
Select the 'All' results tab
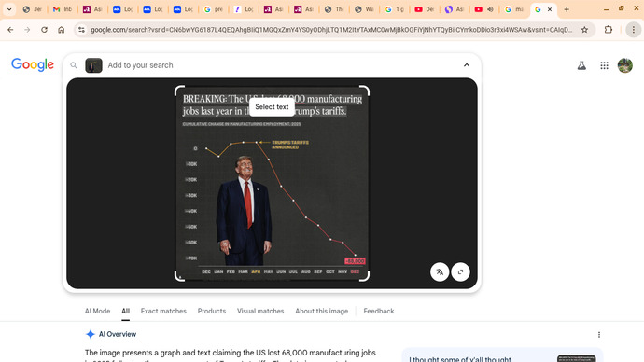125,311
